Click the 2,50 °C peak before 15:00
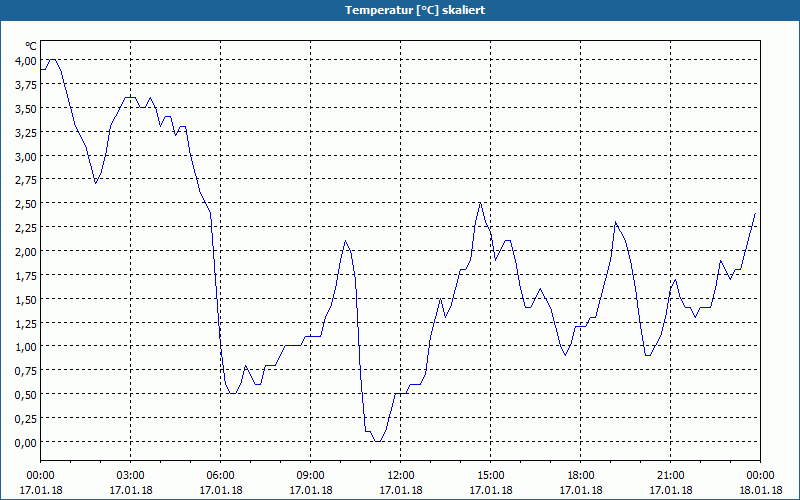The image size is (800, 500). pos(480,203)
